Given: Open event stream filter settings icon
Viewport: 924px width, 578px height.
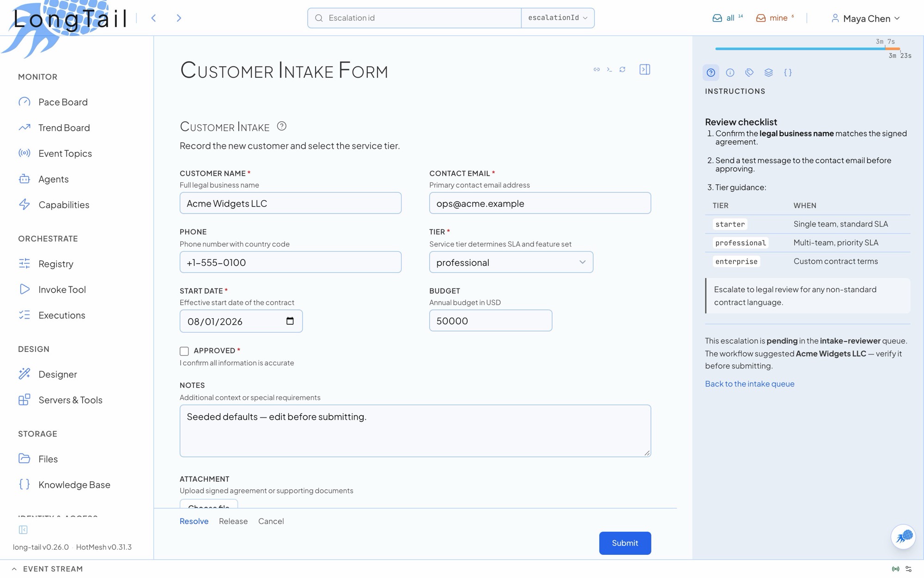Looking at the screenshot, I should [x=908, y=569].
